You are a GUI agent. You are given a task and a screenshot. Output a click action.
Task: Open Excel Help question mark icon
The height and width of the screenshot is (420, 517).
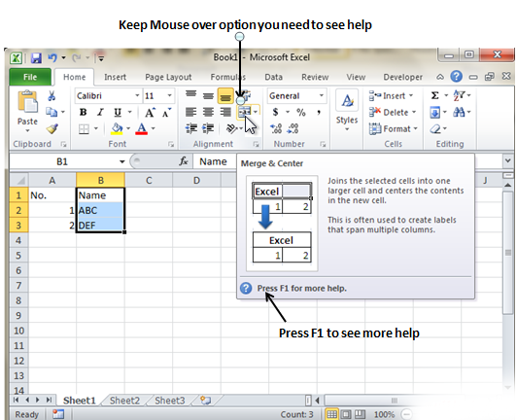(x=457, y=77)
